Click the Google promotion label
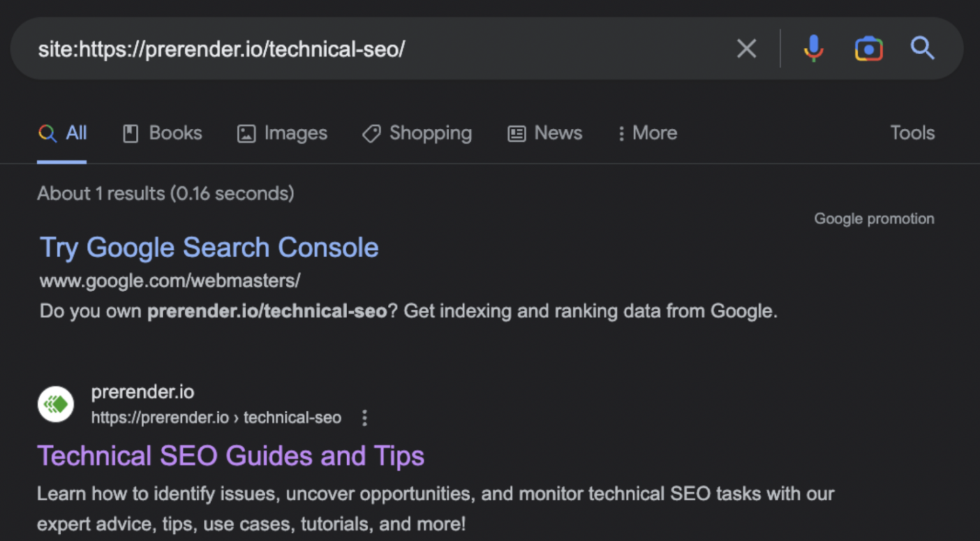 pos(874,218)
